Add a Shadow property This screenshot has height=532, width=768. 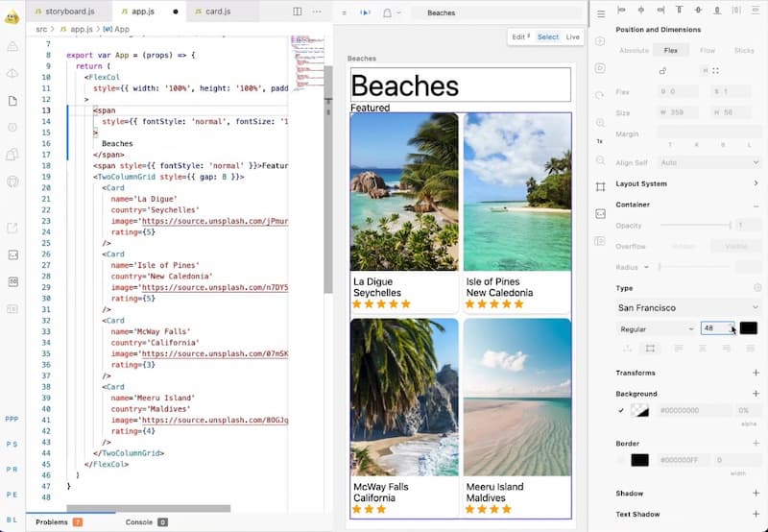756,494
